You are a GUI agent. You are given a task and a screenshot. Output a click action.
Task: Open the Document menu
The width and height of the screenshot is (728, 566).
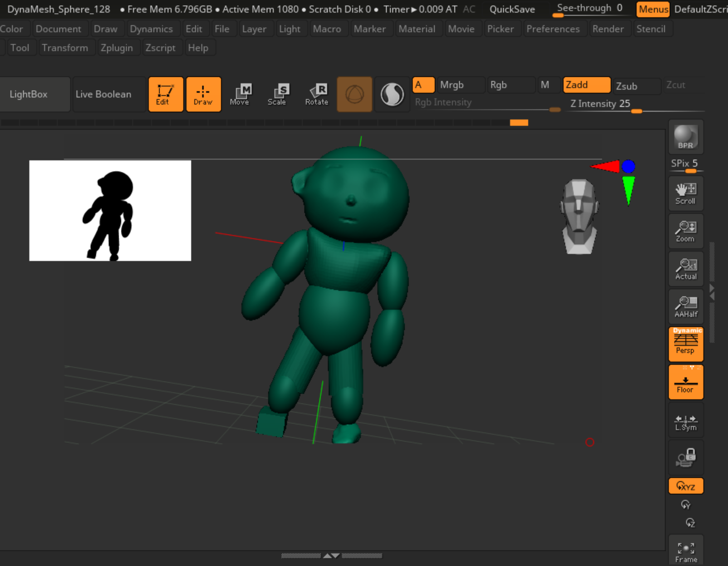coord(58,29)
